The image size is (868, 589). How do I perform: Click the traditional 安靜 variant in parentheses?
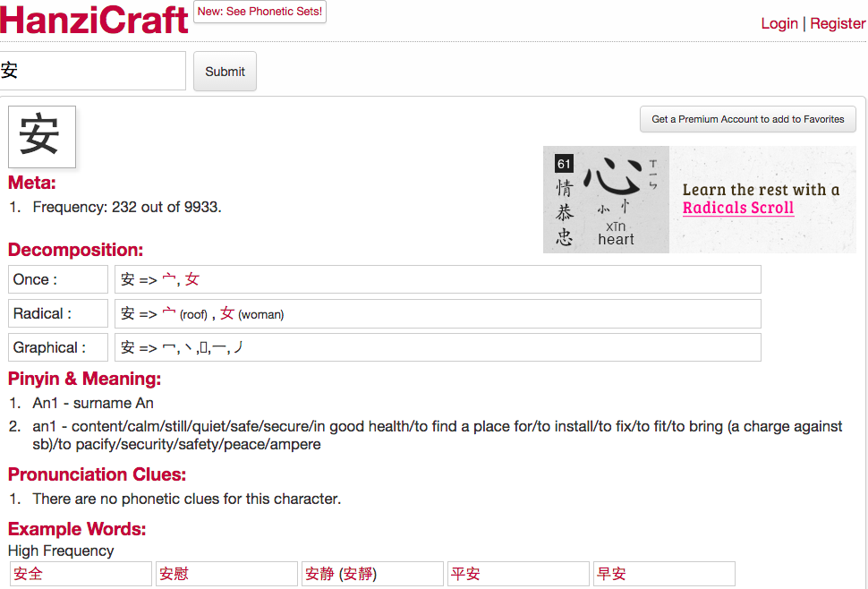pos(359,574)
